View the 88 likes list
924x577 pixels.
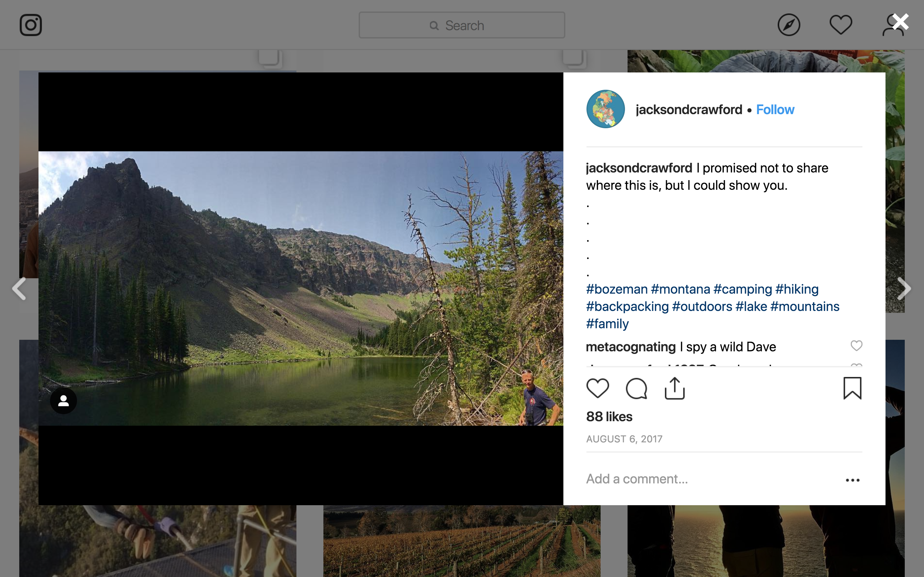(609, 417)
